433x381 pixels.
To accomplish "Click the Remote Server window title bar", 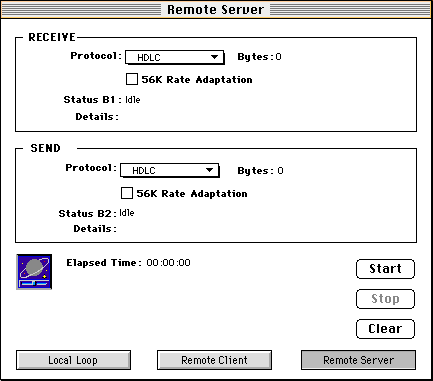I will [x=216, y=9].
